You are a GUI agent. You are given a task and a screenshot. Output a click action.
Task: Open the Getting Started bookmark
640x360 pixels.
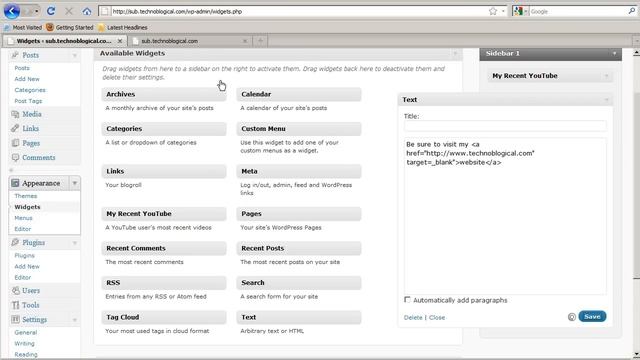(x=70, y=27)
